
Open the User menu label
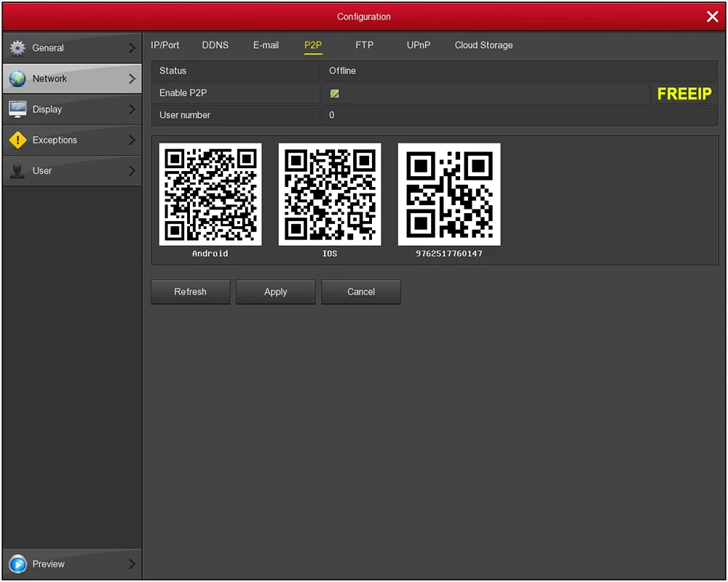pos(41,171)
